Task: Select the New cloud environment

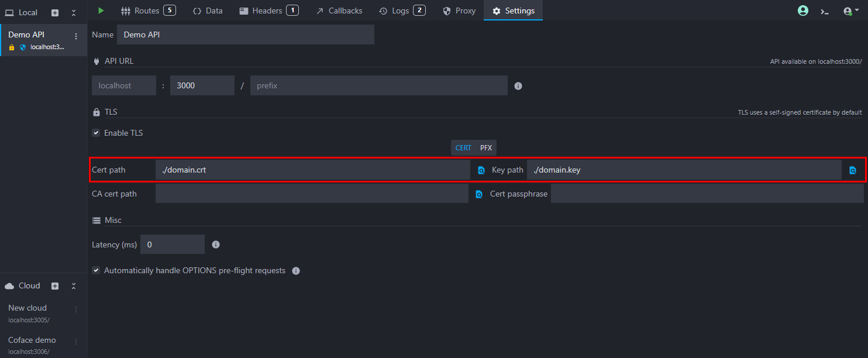Action: click(x=27, y=308)
